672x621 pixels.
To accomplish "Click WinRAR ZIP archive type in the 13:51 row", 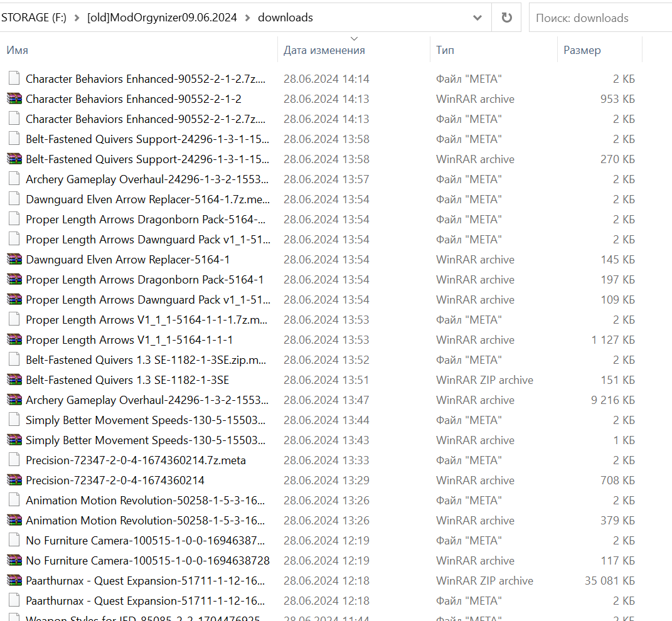I will click(x=485, y=379).
